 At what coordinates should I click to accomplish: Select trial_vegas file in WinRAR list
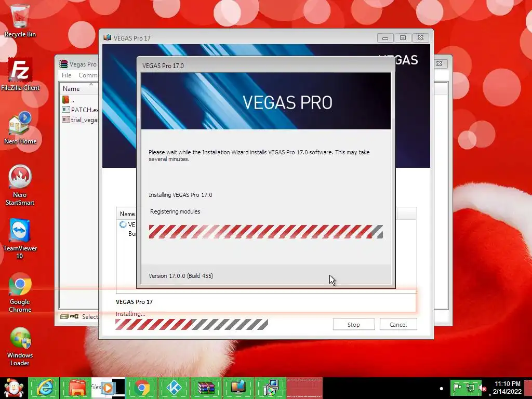[x=81, y=119]
